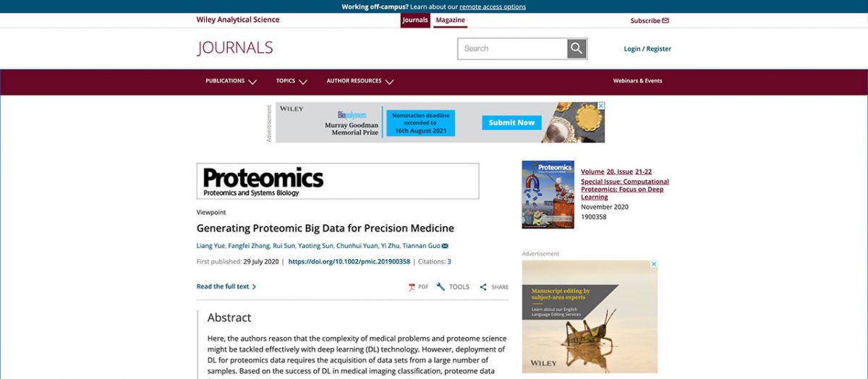868x379 pixels.
Task: Click the Share icon
Action: pyautogui.click(x=483, y=287)
